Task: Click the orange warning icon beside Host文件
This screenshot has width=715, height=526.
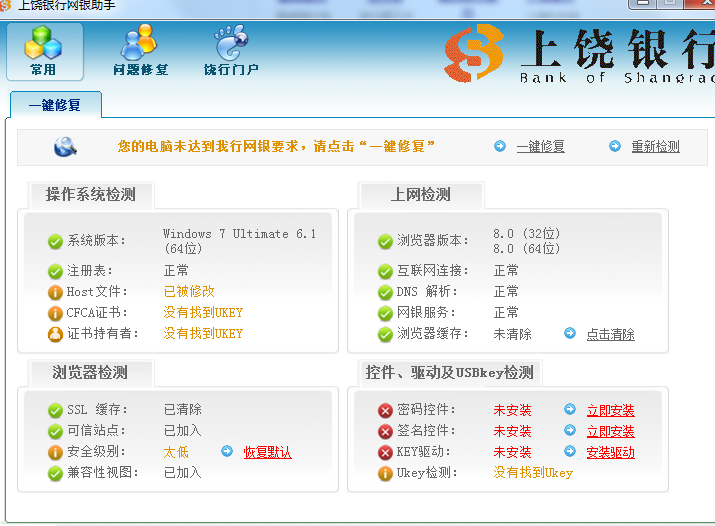Action: [x=55, y=292]
